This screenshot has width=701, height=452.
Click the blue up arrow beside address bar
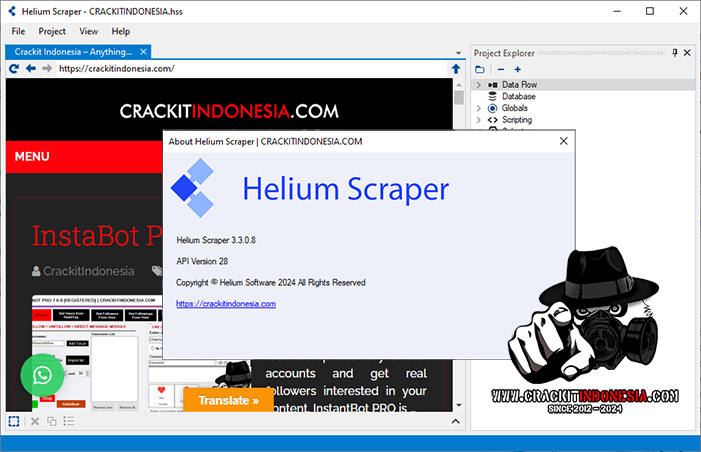[x=456, y=69]
